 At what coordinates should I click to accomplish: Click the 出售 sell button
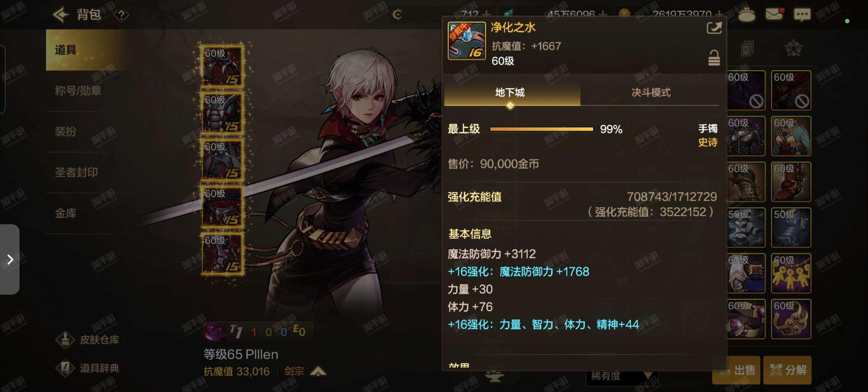coord(736,370)
